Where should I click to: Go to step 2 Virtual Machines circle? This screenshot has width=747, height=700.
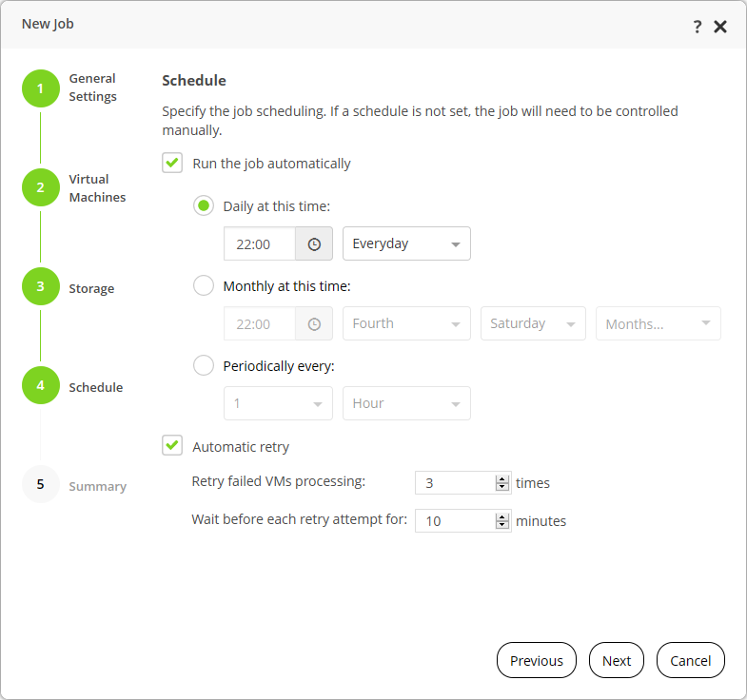click(x=41, y=187)
